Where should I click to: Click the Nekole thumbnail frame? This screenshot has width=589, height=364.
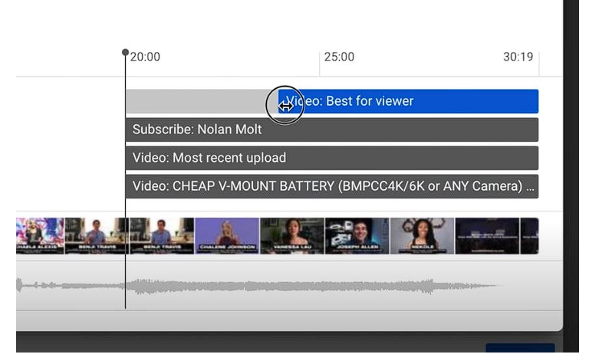tap(422, 236)
